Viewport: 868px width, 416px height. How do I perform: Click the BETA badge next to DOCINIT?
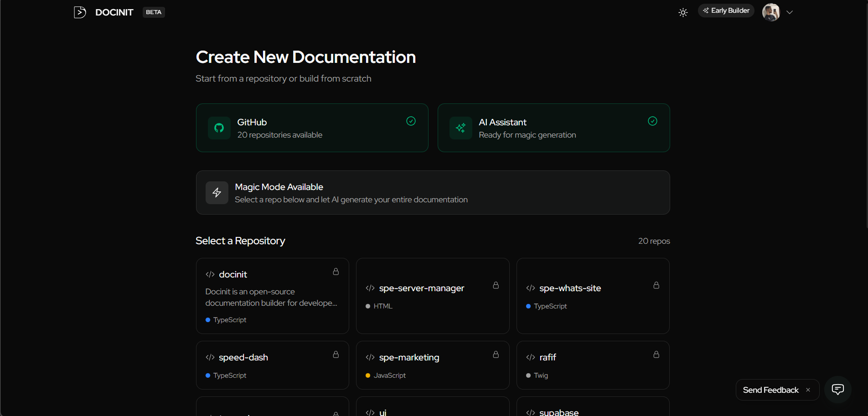[x=153, y=12]
